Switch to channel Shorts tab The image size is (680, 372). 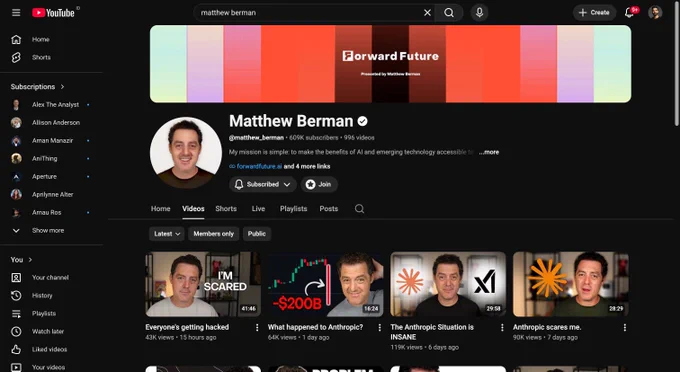[x=226, y=209]
